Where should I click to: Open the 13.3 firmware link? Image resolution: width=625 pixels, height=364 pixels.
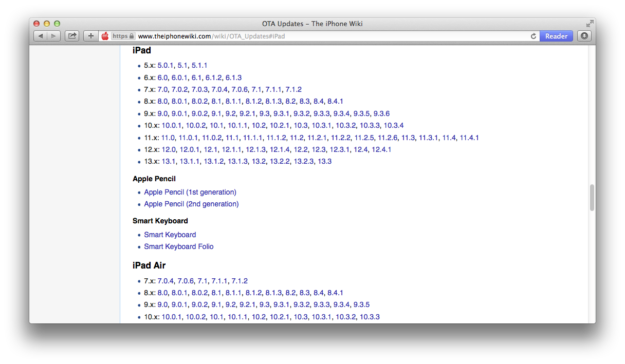(x=324, y=161)
